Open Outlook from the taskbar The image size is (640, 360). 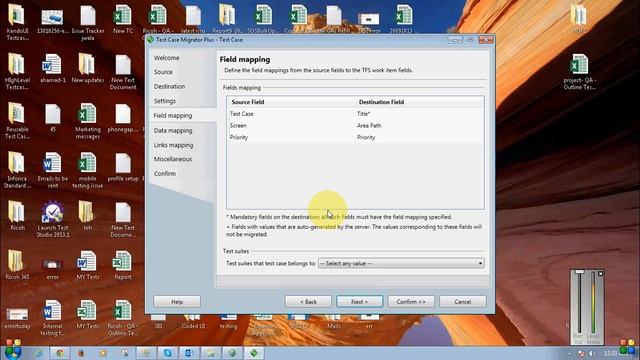[189, 353]
